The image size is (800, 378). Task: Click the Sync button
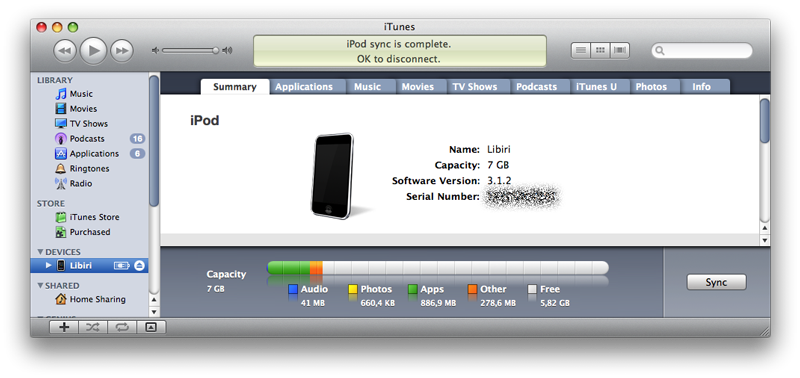pos(716,282)
